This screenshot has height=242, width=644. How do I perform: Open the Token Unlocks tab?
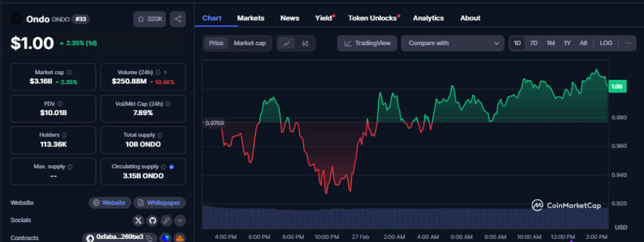pos(372,18)
